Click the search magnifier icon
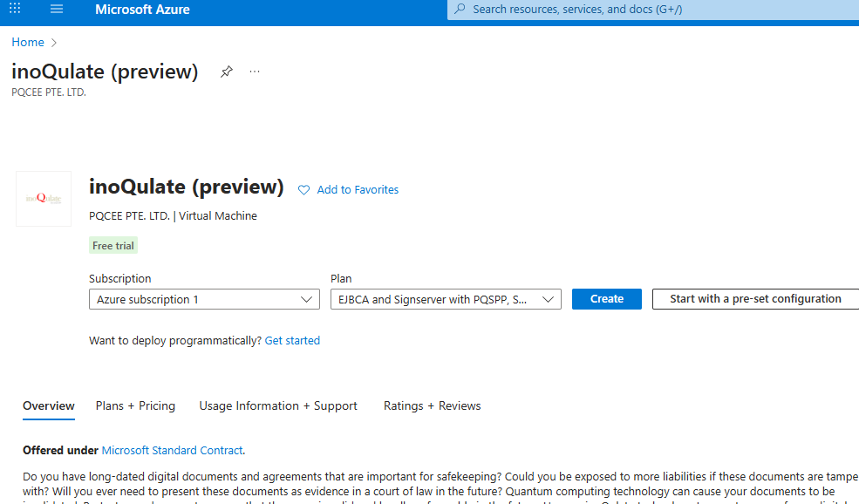Image resolution: width=859 pixels, height=504 pixels. click(460, 9)
